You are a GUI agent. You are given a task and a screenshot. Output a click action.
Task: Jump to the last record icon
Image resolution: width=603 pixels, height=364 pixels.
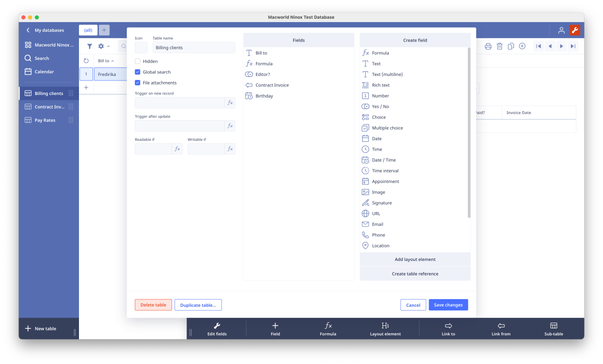pos(573,46)
